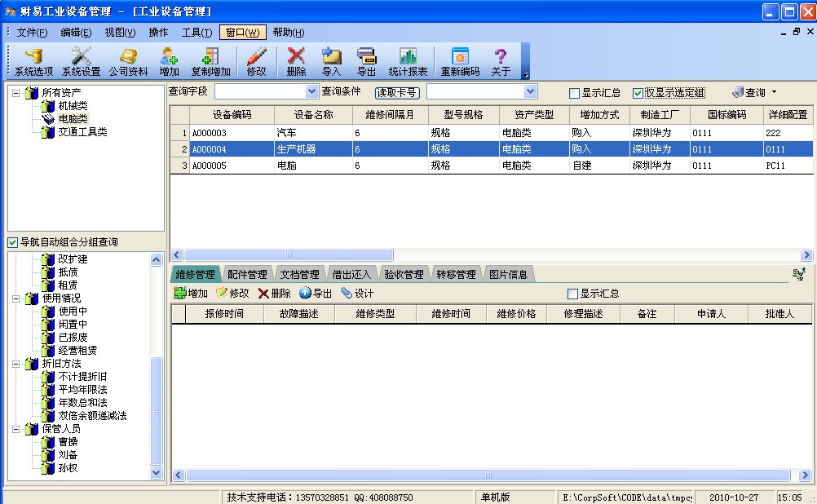The width and height of the screenshot is (817, 504).
Task: Toggle 仅显示选定组 checkbox
Action: point(638,93)
